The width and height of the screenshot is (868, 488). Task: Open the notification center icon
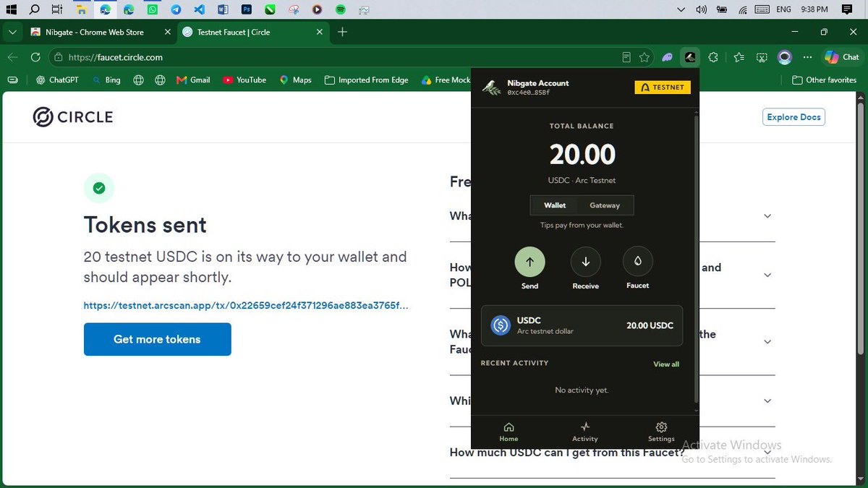pyautogui.click(x=846, y=10)
